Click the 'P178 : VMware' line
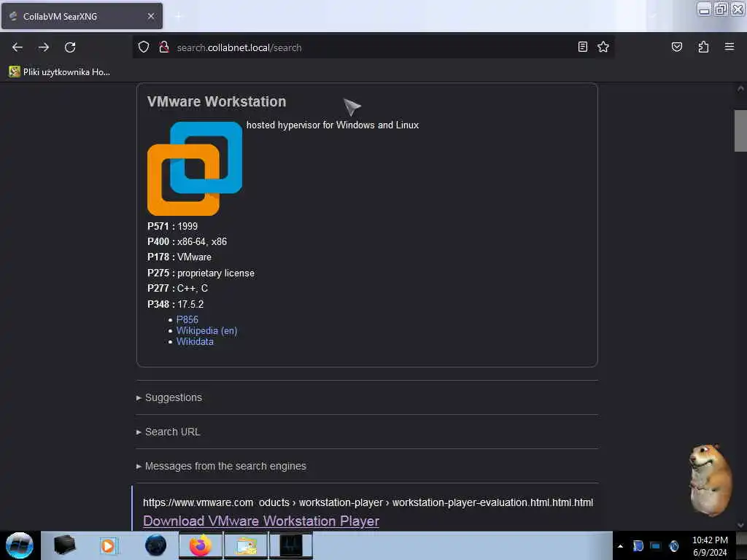Viewport: 747px width, 560px height. click(179, 257)
